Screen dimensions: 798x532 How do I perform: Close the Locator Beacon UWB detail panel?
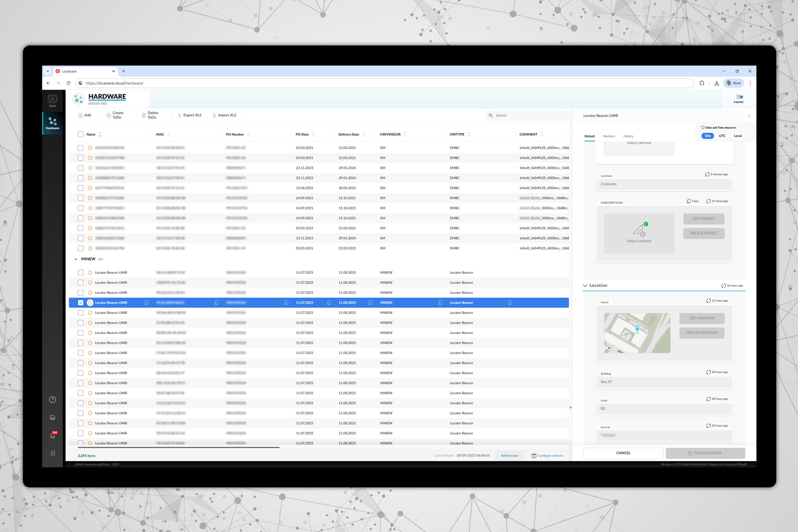pos(749,116)
